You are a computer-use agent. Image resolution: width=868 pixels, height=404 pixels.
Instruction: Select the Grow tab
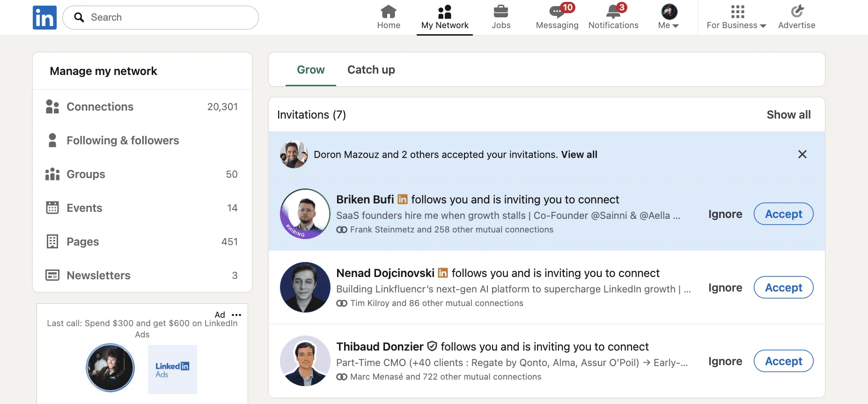coord(310,70)
